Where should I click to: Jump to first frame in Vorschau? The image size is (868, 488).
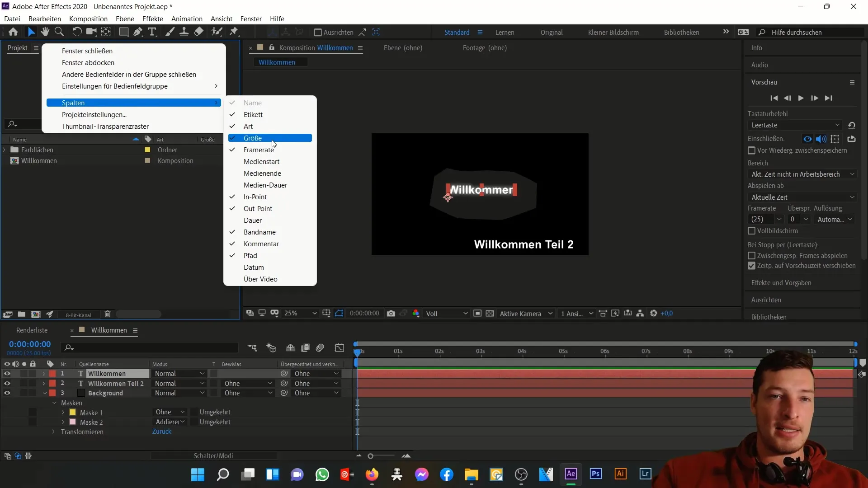click(x=774, y=98)
